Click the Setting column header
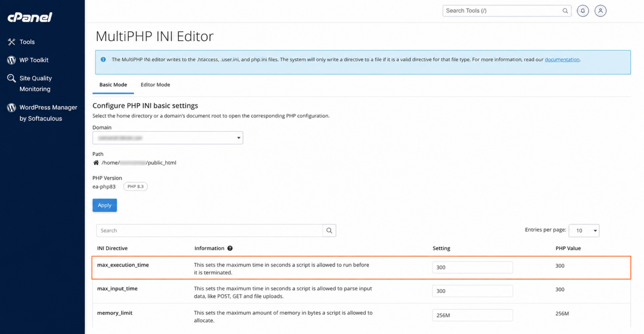The image size is (644, 334). coord(441,248)
